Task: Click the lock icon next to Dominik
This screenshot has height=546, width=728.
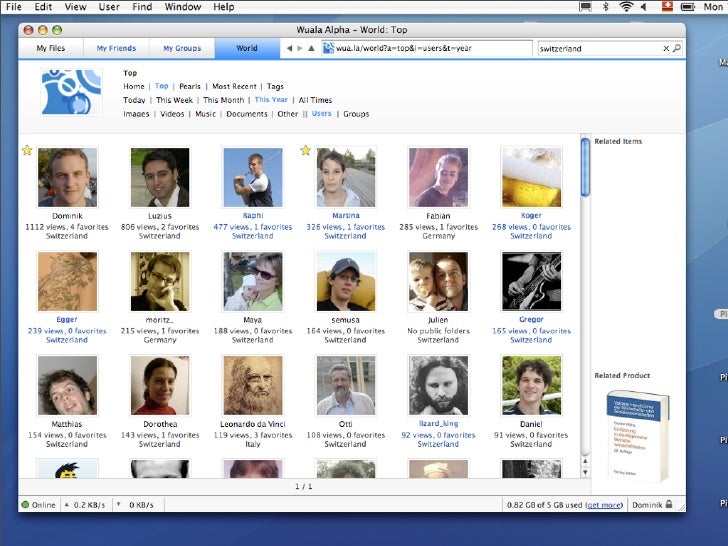Action: point(669,504)
